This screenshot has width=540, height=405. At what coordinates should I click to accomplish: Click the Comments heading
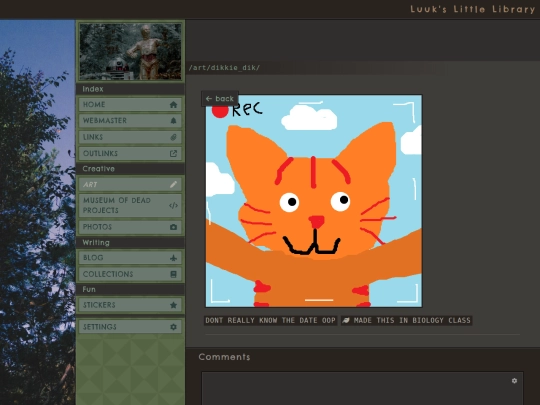point(224,357)
